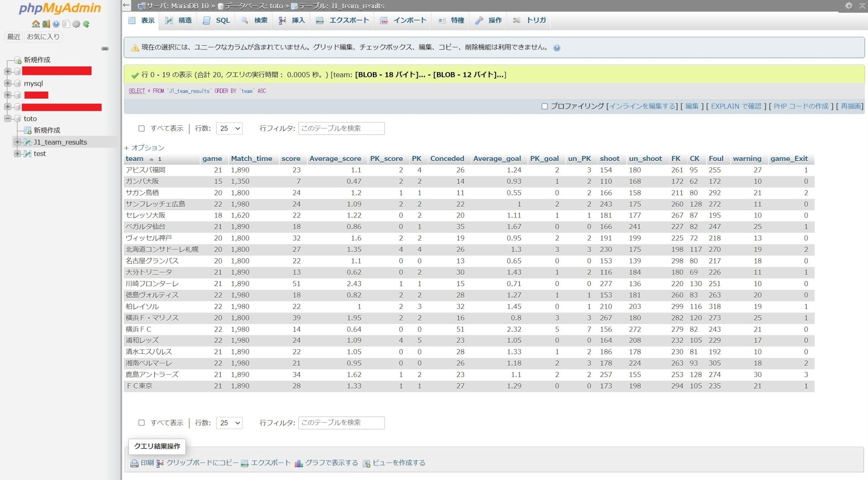868x480 pixels.
Task: Reload the navigation panel with the green refresh icon
Action: pos(86,24)
